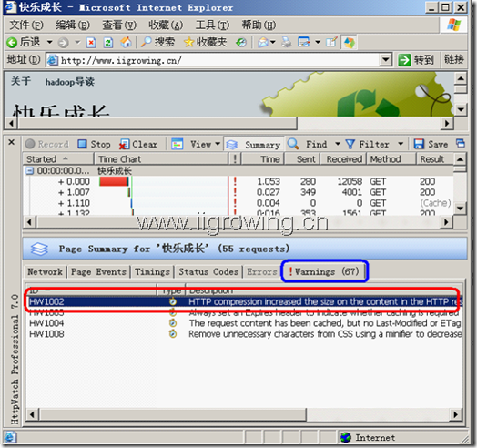Open the 编辑(E) menu
The image size is (477, 448).
[x=73, y=25]
